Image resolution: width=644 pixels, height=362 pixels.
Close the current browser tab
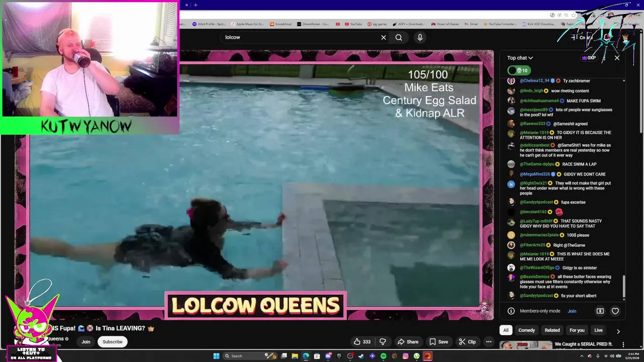(186, 5)
